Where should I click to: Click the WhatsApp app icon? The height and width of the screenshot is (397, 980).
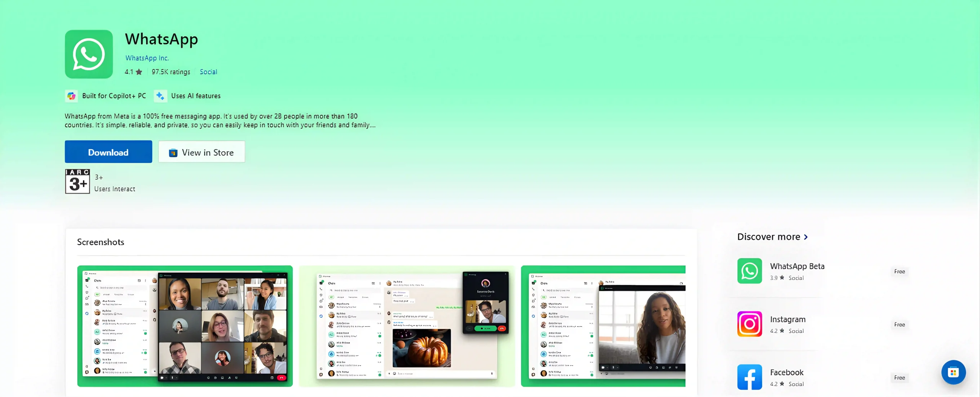pyautogui.click(x=88, y=54)
